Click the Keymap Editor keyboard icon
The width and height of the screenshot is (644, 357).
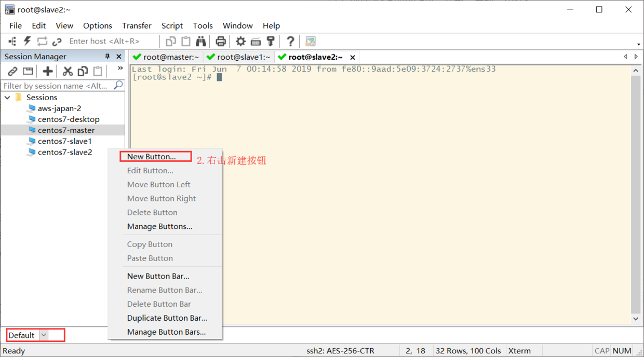pos(256,41)
